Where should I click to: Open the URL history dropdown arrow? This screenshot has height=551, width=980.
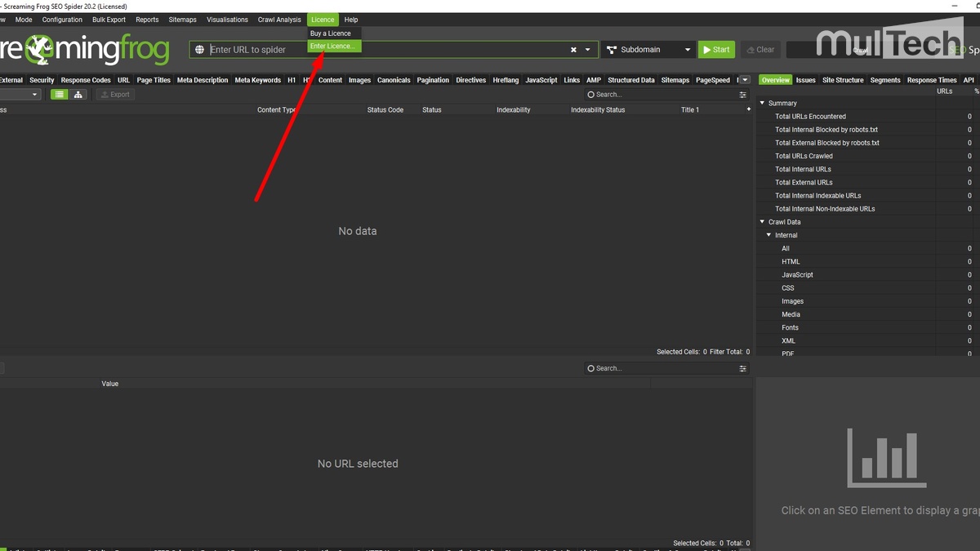pyautogui.click(x=587, y=50)
